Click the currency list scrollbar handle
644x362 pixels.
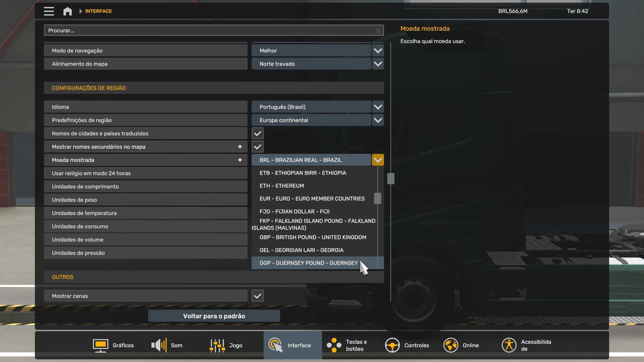377,198
